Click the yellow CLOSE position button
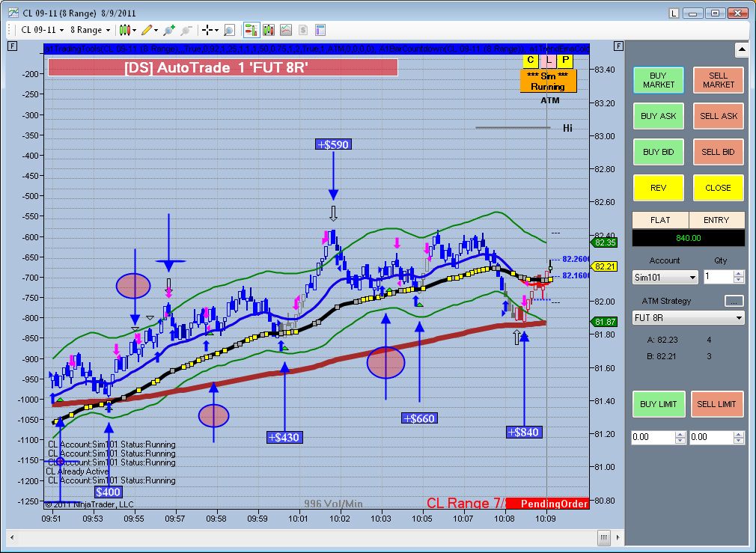This screenshot has width=756, height=553. [718, 188]
